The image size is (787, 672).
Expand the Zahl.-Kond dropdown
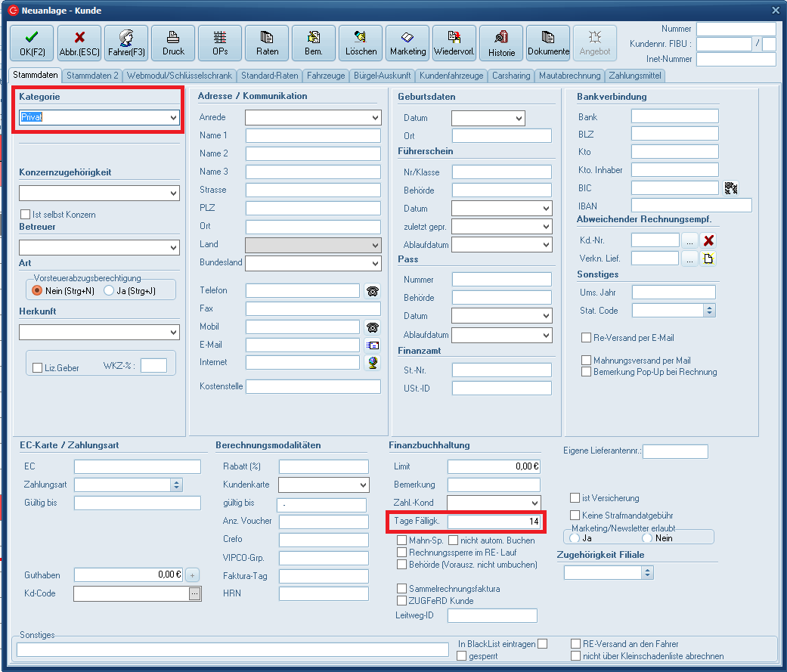(x=534, y=503)
